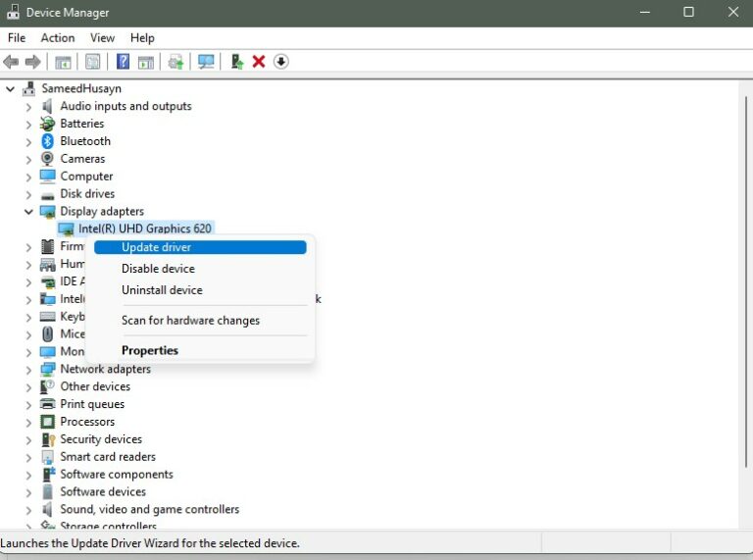
Task: Collapse the Display adapters category
Action: tap(28, 212)
